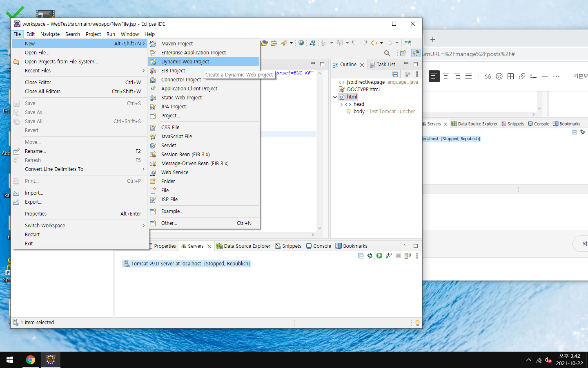Close the Servers tab with X

[209, 246]
